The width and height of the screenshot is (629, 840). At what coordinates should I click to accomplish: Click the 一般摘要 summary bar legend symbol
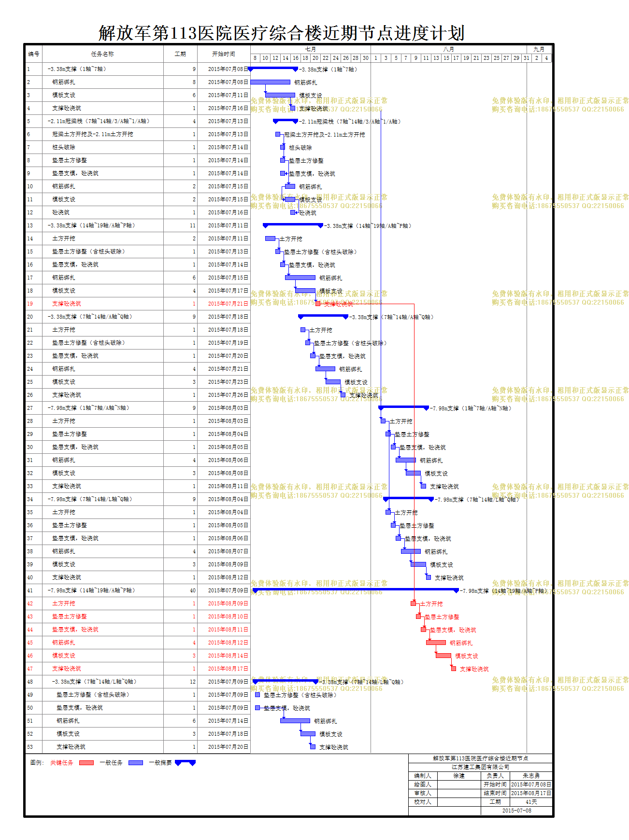[x=185, y=763]
